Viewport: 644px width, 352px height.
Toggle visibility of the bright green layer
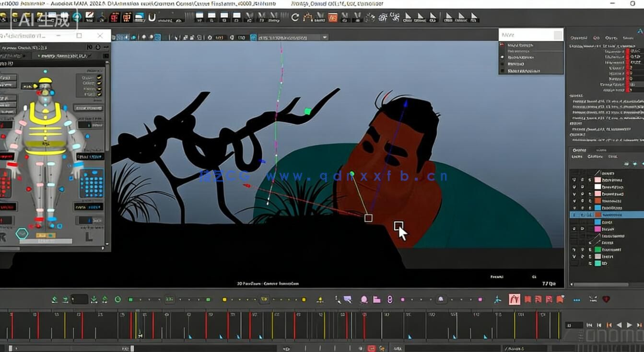574,250
